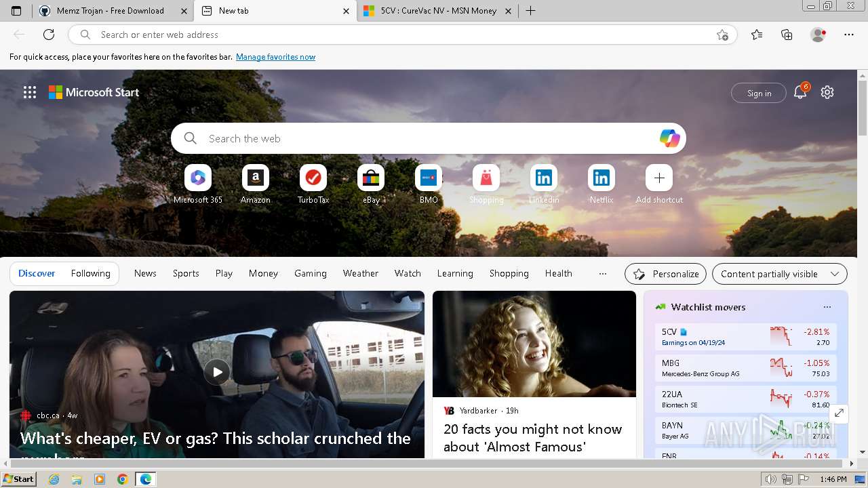The width and height of the screenshot is (868, 488).
Task: Click the Search the web box
Action: tap(429, 138)
